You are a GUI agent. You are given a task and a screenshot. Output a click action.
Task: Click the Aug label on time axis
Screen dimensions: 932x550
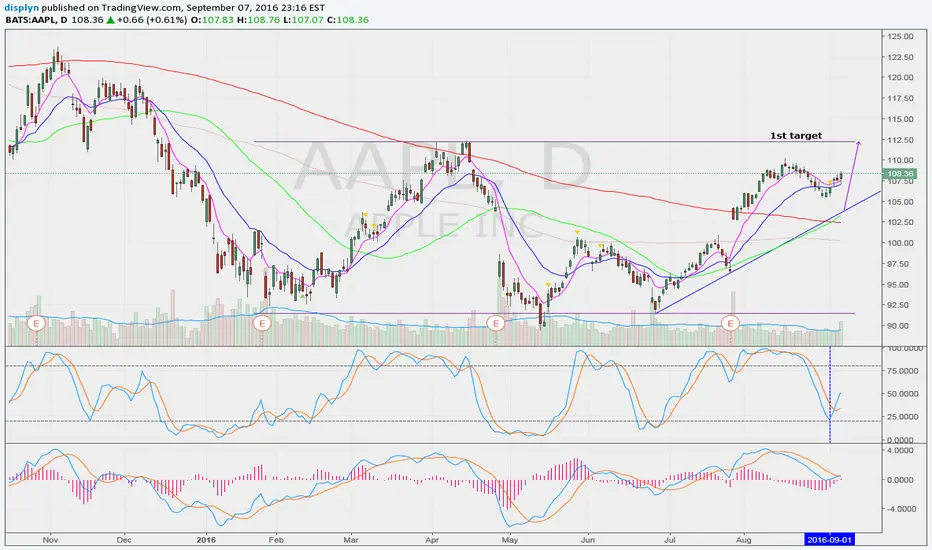[x=744, y=540]
